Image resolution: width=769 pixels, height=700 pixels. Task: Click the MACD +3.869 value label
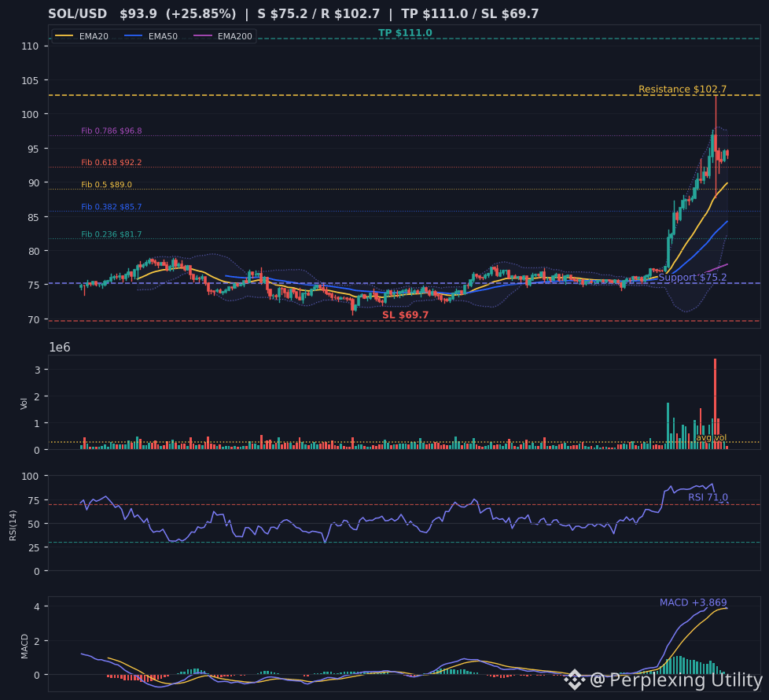693,602
